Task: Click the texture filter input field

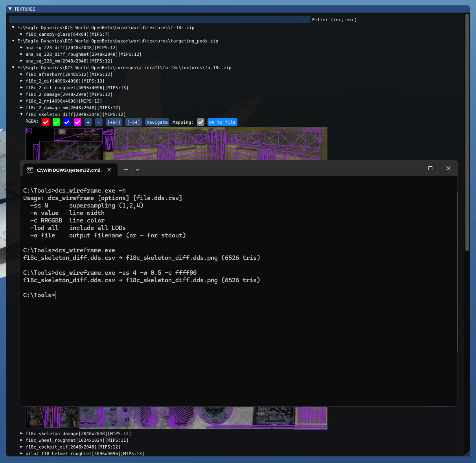Action: (x=159, y=20)
